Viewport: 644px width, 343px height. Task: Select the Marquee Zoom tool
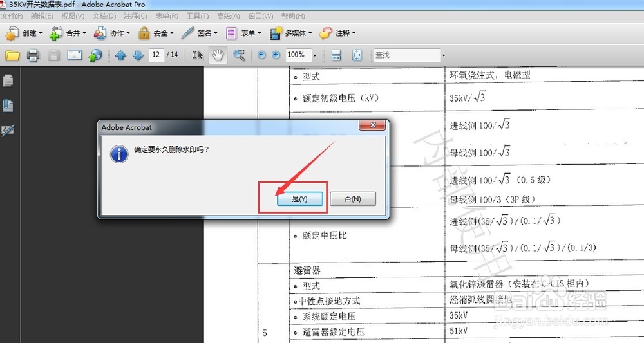(x=239, y=55)
